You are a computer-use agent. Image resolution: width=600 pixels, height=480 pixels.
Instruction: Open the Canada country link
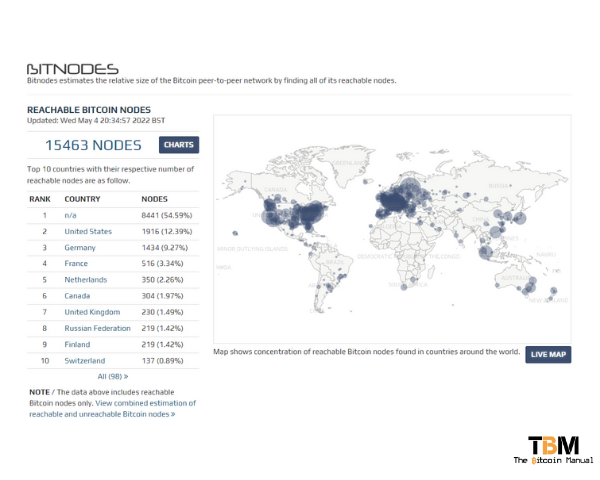(x=77, y=296)
